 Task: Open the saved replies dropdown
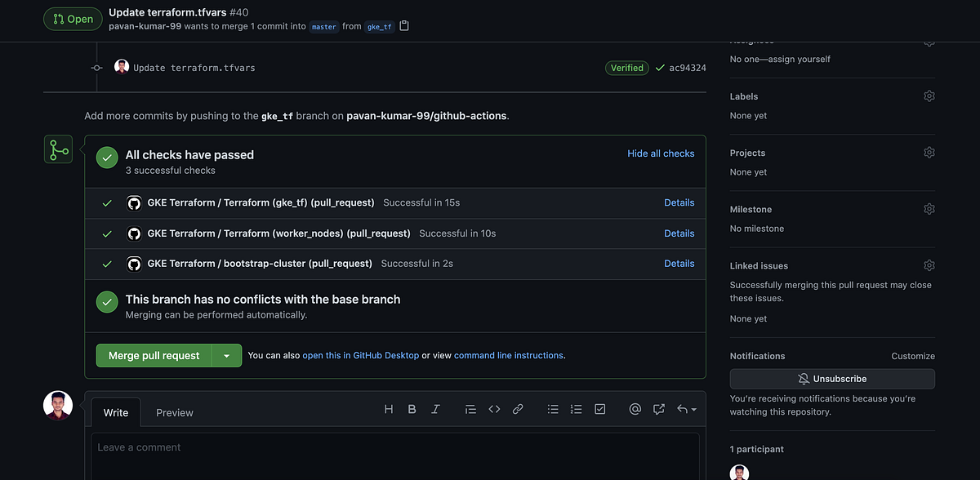[686, 409]
